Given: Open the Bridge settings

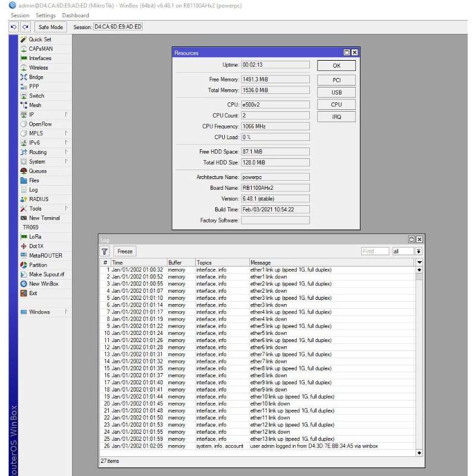Looking at the screenshot, I should [36, 77].
